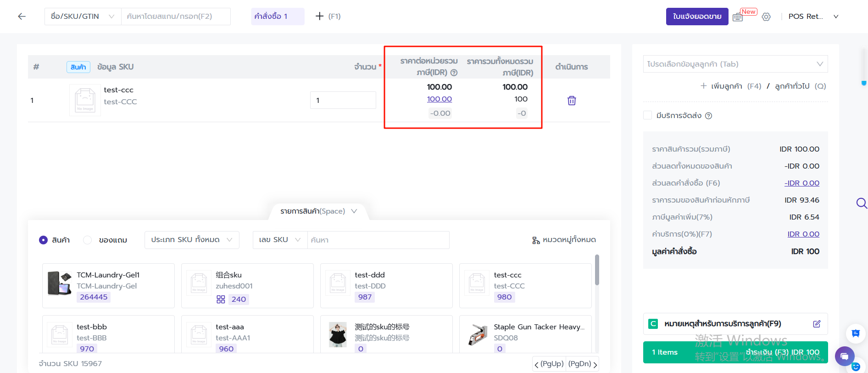This screenshot has width=868, height=373.
Task: Open the chat bubble support icon
Action: 844,356
